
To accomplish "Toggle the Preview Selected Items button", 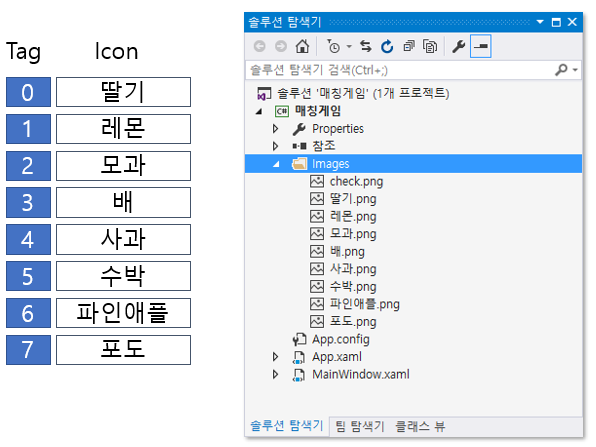I will coord(480,46).
